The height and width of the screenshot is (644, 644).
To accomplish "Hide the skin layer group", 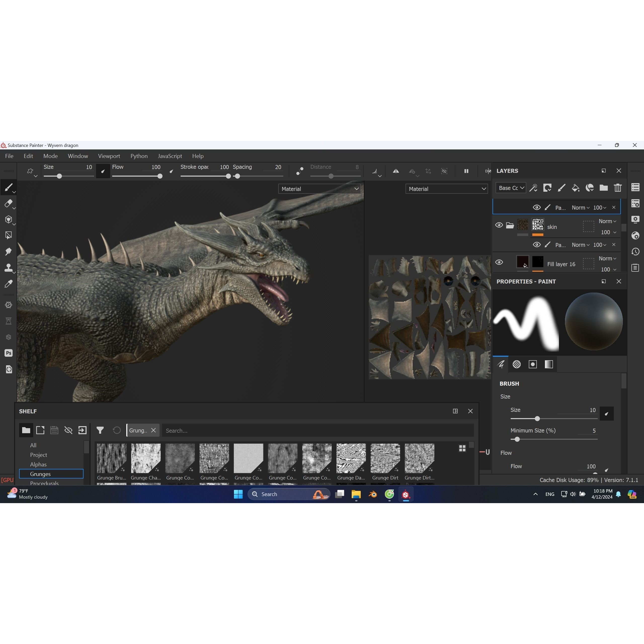I will click(x=499, y=225).
